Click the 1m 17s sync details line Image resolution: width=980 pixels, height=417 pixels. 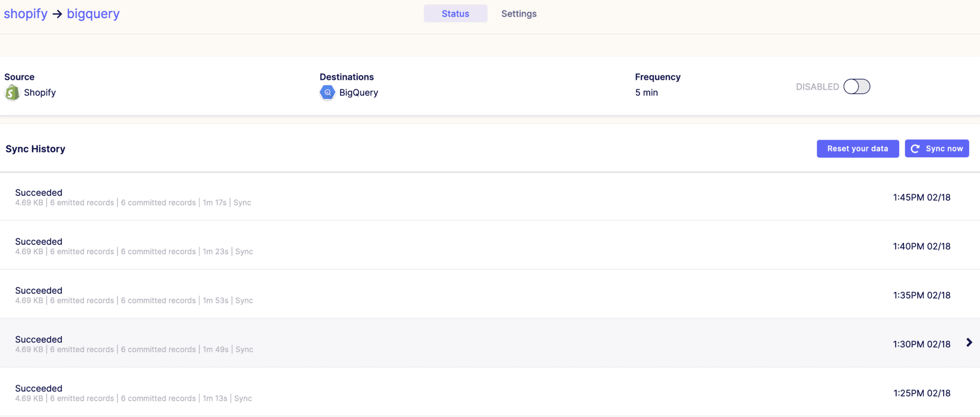click(x=133, y=203)
